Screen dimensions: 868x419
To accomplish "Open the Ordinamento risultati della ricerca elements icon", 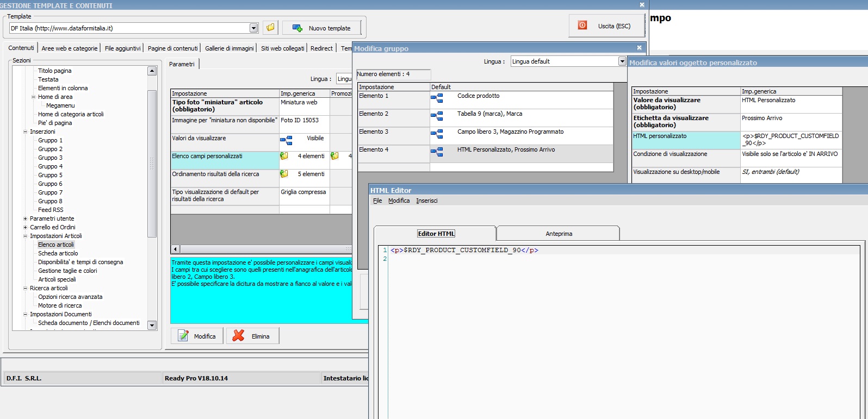I will click(x=284, y=174).
